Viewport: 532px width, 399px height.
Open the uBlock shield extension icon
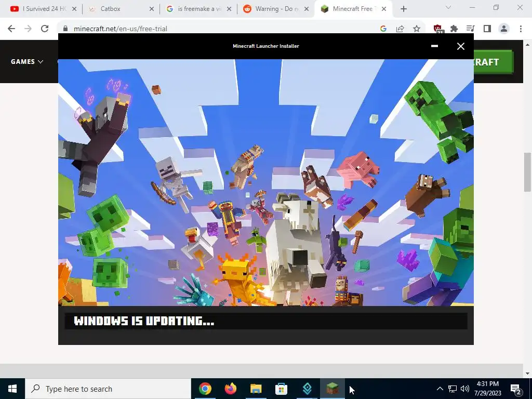(437, 29)
